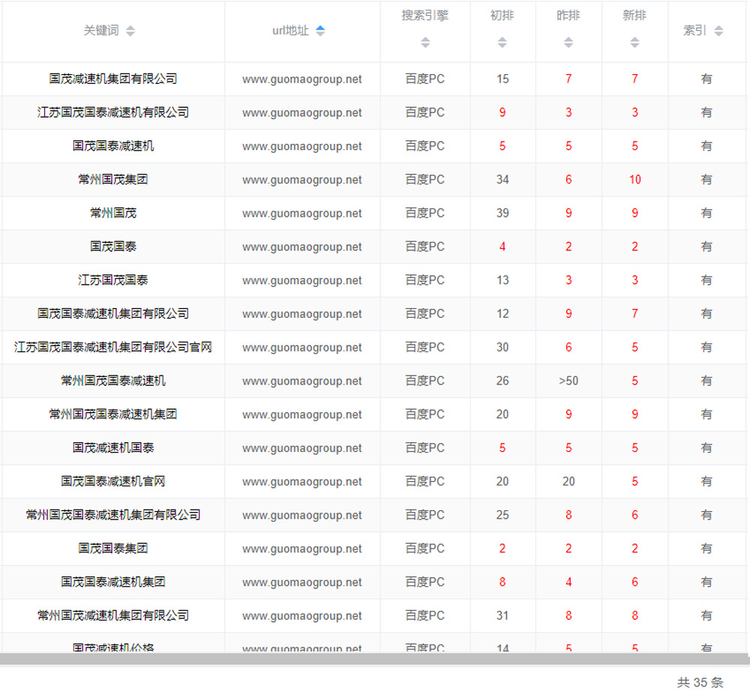Image resolution: width=750 pixels, height=700 pixels.
Task: Click sort arrows under 昨排 header
Action: [568, 43]
